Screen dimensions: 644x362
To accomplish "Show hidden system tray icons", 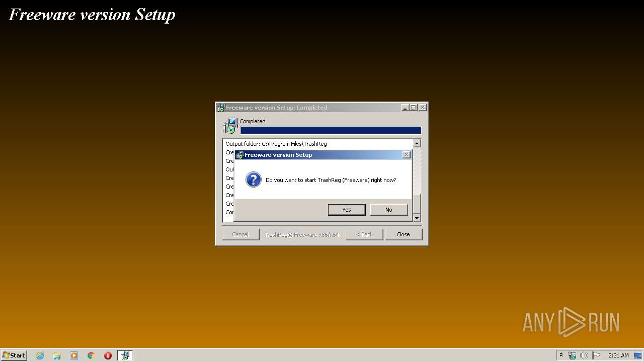I will 561,355.
